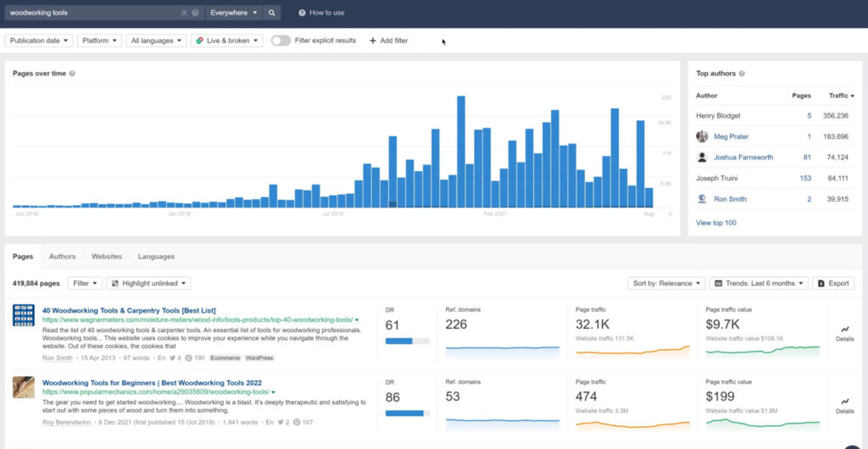Toggle the Filter explicit results switch
The height and width of the screenshot is (449, 868).
tap(281, 41)
